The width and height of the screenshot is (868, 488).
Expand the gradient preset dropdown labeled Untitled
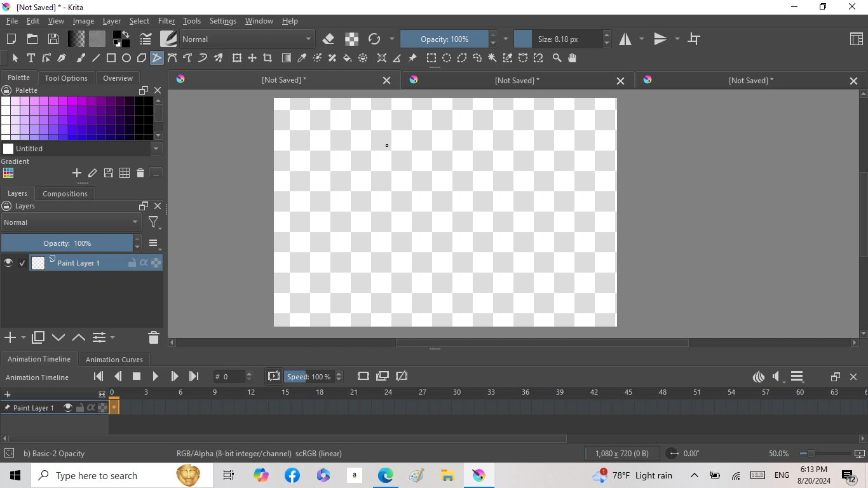156,149
